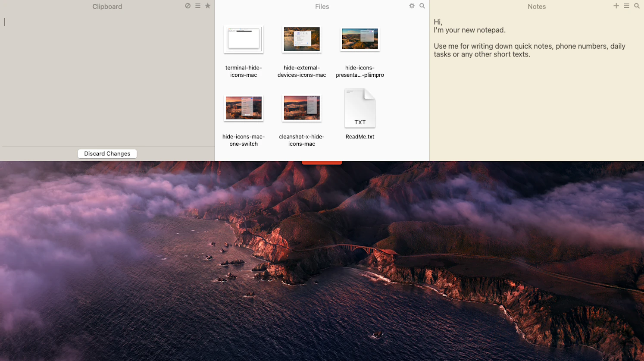Viewport: 644px width, 361px height.
Task: Open the terminal-hide-icons-mac screenshot
Action: click(x=243, y=39)
